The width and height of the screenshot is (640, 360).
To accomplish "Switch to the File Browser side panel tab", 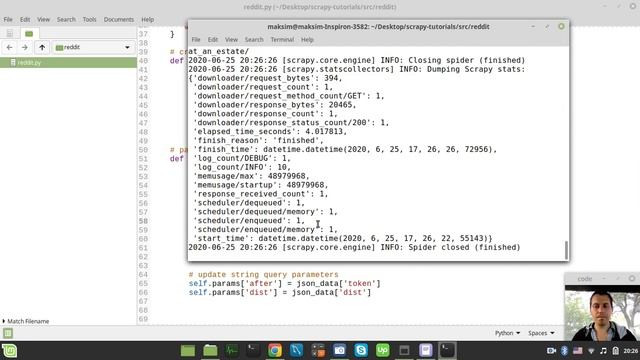I will point(29,33).
